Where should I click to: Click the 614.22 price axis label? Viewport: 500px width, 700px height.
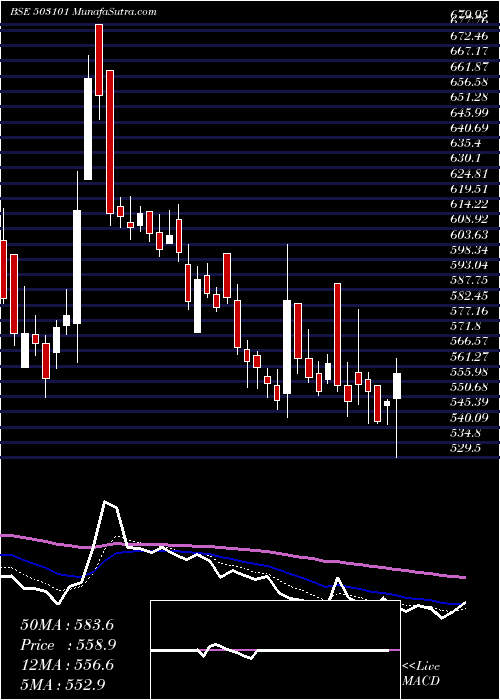point(469,204)
